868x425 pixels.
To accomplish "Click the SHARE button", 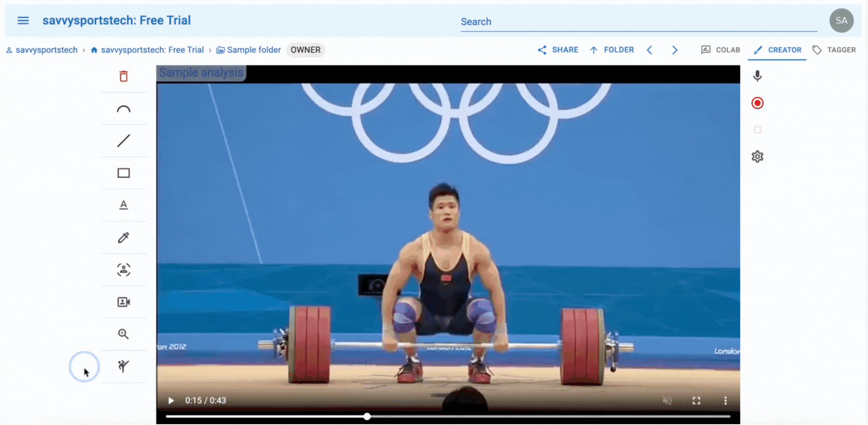I will click(x=558, y=50).
